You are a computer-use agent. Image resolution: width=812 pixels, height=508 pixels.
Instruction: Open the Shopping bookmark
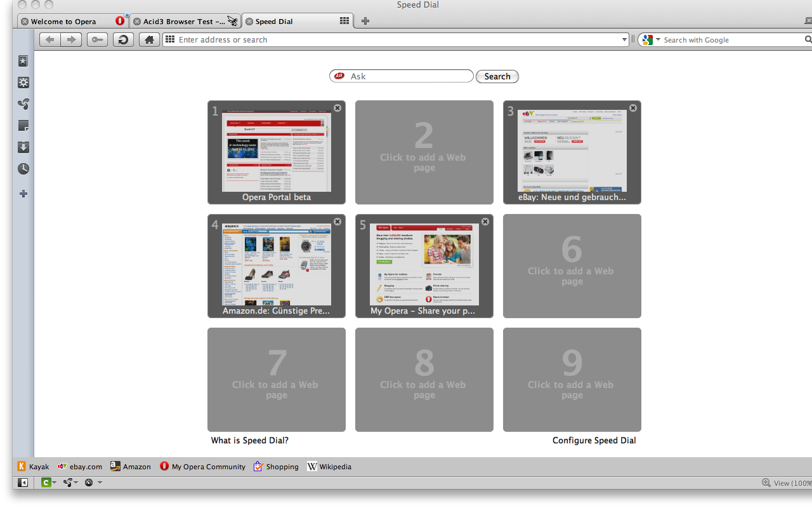point(276,467)
